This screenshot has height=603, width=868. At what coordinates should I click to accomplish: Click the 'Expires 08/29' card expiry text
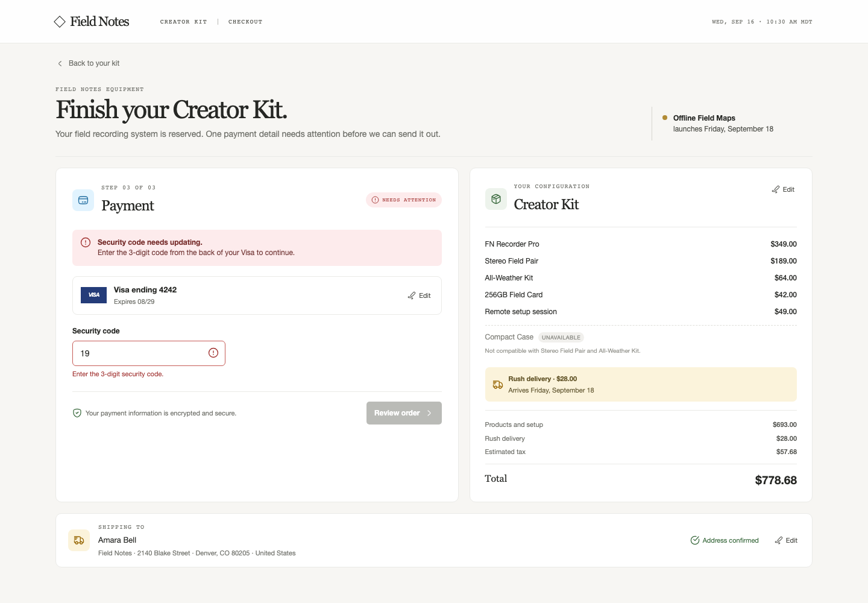tap(134, 301)
